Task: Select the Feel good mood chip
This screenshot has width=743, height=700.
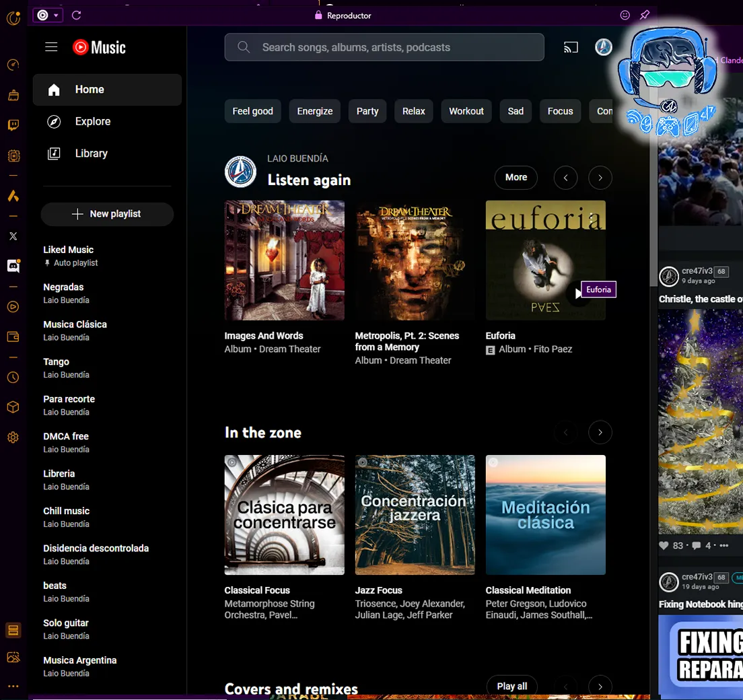Action: pyautogui.click(x=252, y=111)
